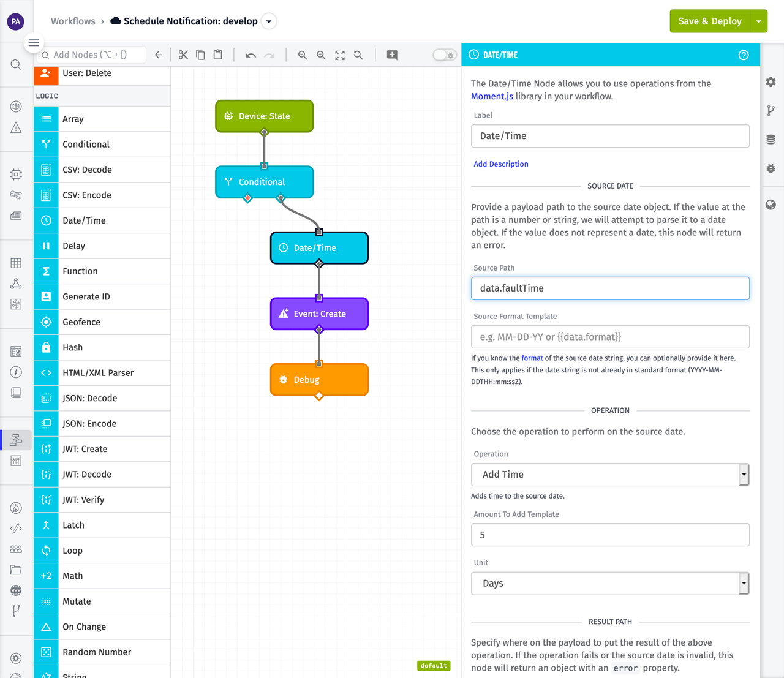Click the Save & Deploy button
This screenshot has height=678, width=784.
(709, 20)
